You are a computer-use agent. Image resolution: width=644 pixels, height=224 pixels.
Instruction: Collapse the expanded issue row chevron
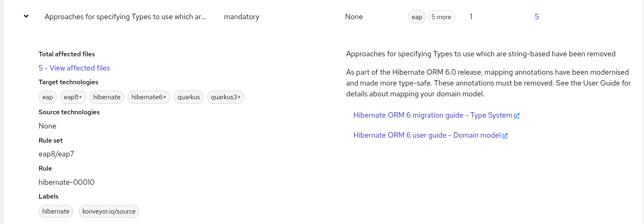point(26,16)
